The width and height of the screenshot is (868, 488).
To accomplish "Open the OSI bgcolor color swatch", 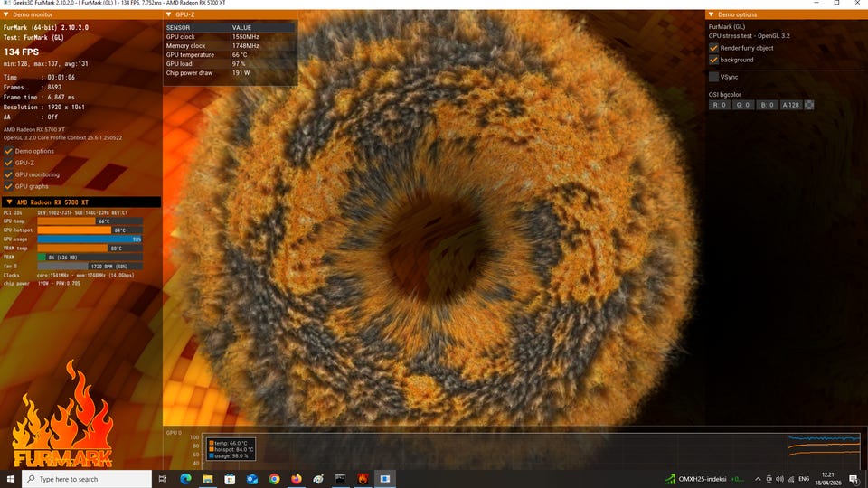I will [x=808, y=105].
